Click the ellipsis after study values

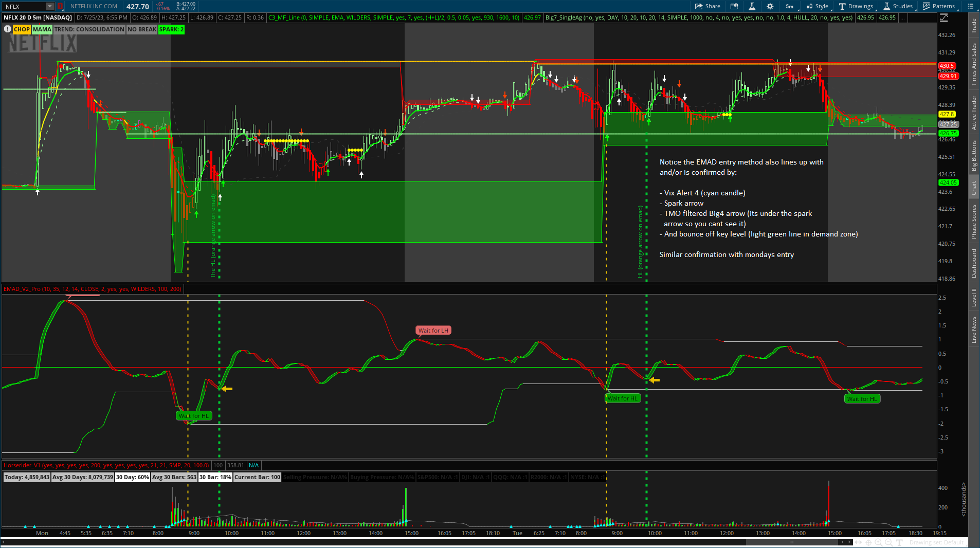click(902, 17)
